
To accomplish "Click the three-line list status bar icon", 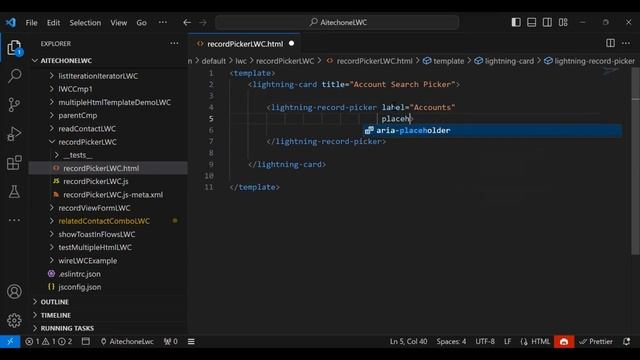I will (191, 342).
